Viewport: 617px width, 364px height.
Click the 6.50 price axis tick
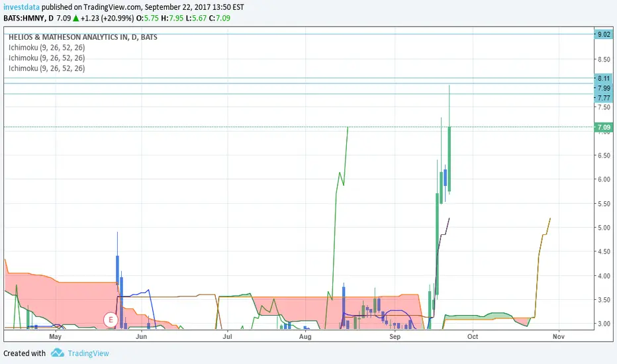604,156
